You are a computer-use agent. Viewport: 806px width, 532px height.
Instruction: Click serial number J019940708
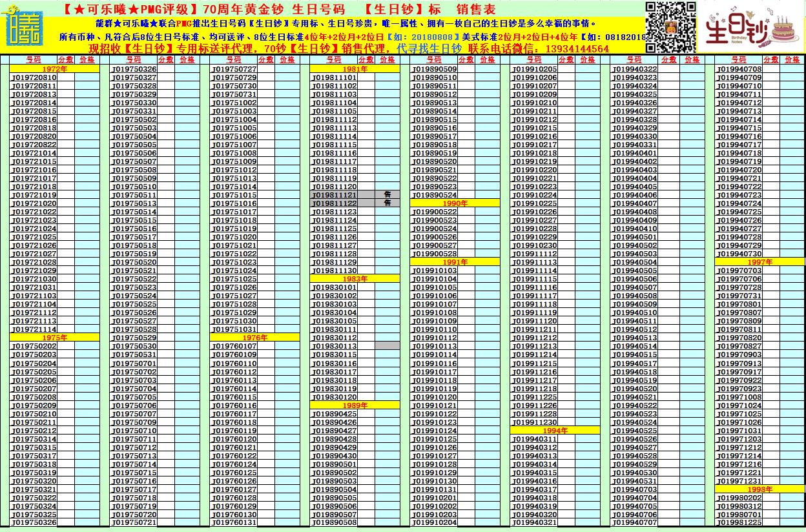[x=739, y=69]
